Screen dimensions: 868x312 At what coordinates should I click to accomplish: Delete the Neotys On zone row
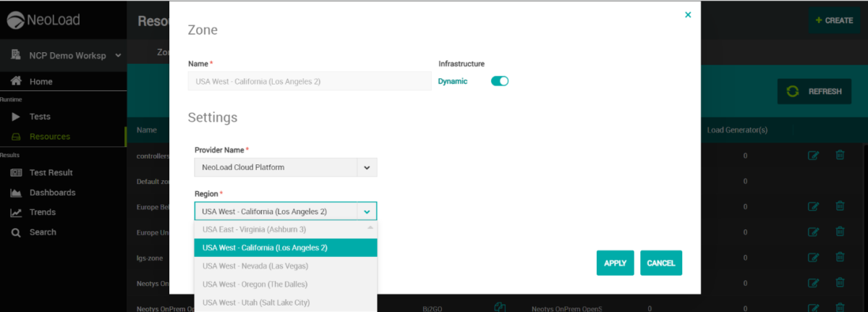coord(840,282)
